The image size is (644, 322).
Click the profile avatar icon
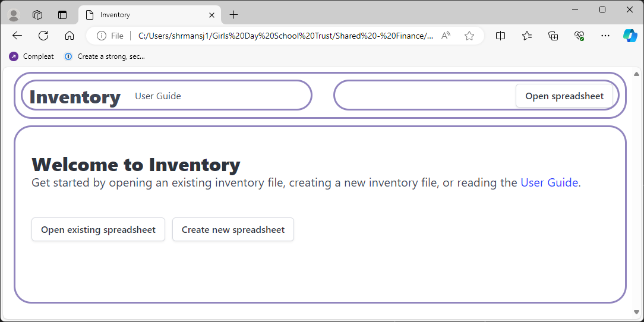tap(14, 15)
